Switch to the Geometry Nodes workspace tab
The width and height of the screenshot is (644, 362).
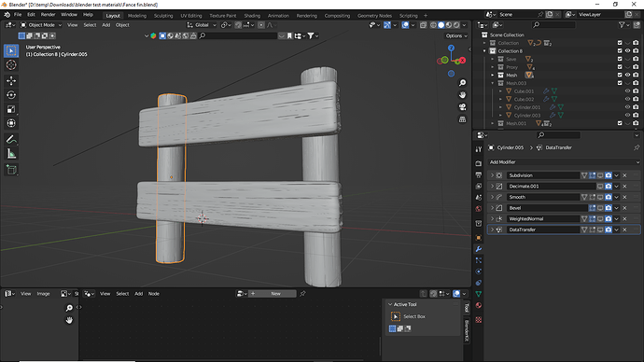[x=374, y=16]
